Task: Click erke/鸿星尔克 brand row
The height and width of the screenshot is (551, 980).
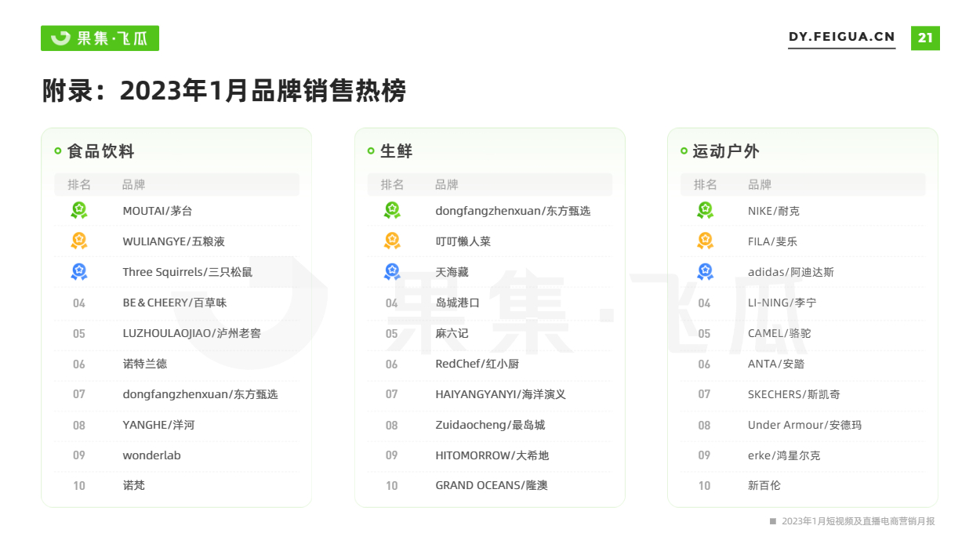Action: point(803,455)
